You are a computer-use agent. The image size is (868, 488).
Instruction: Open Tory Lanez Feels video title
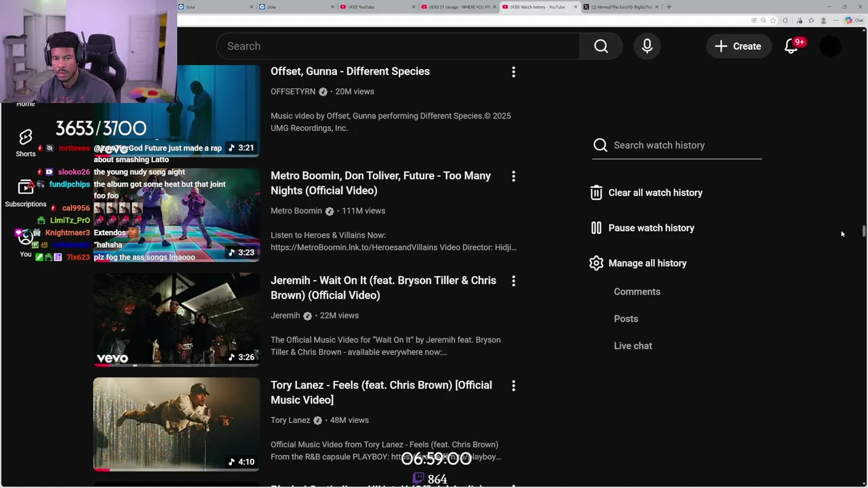(x=381, y=392)
